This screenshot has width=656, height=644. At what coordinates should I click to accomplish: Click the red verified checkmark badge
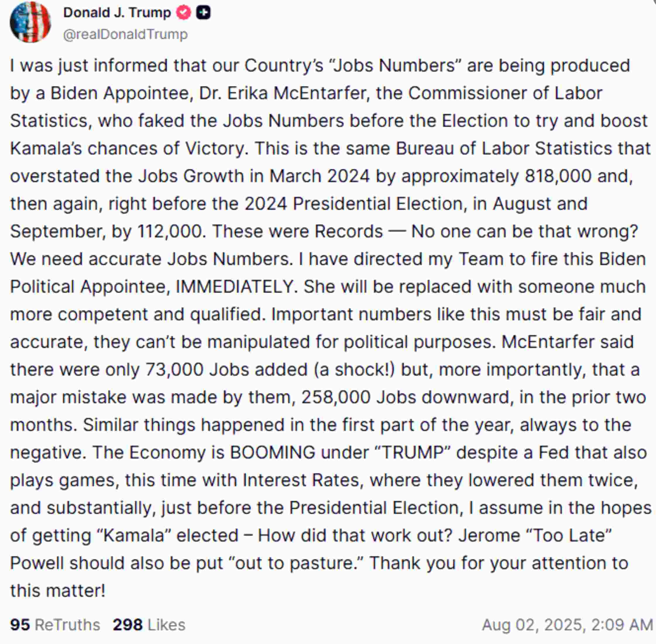click(183, 13)
